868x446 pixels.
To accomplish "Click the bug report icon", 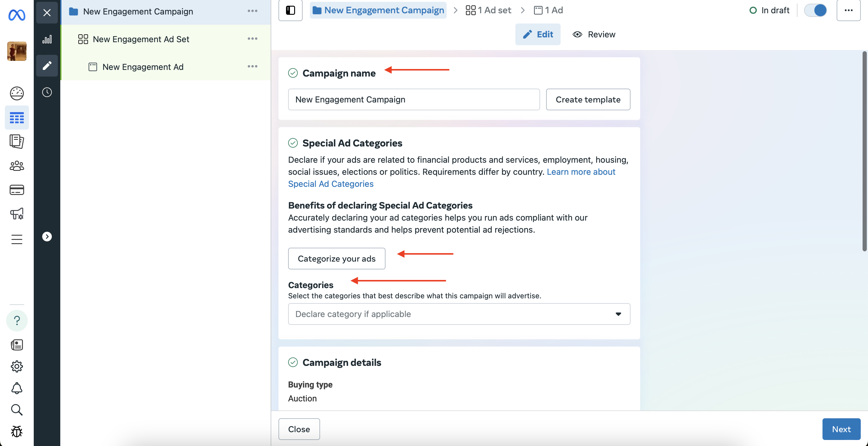I will [17, 431].
